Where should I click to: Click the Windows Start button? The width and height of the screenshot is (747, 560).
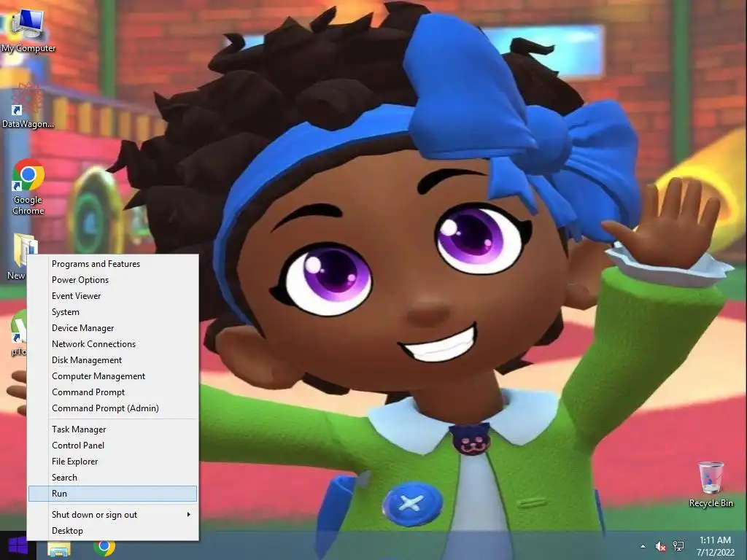(x=18, y=545)
